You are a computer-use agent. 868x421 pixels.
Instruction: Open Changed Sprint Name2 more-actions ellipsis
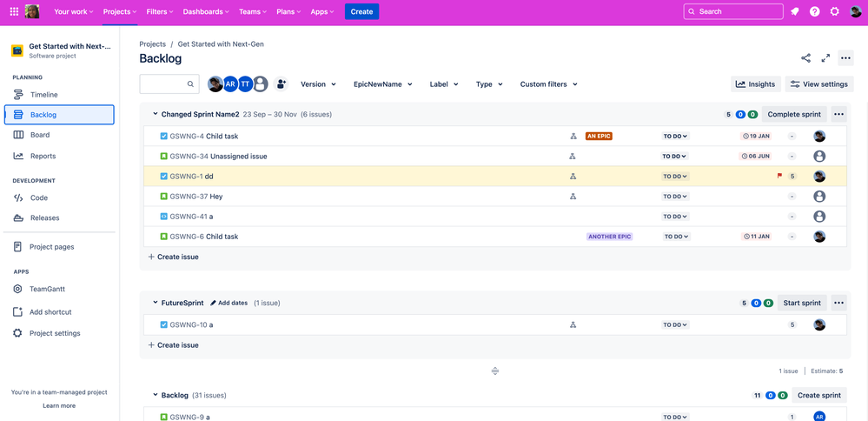(x=838, y=114)
